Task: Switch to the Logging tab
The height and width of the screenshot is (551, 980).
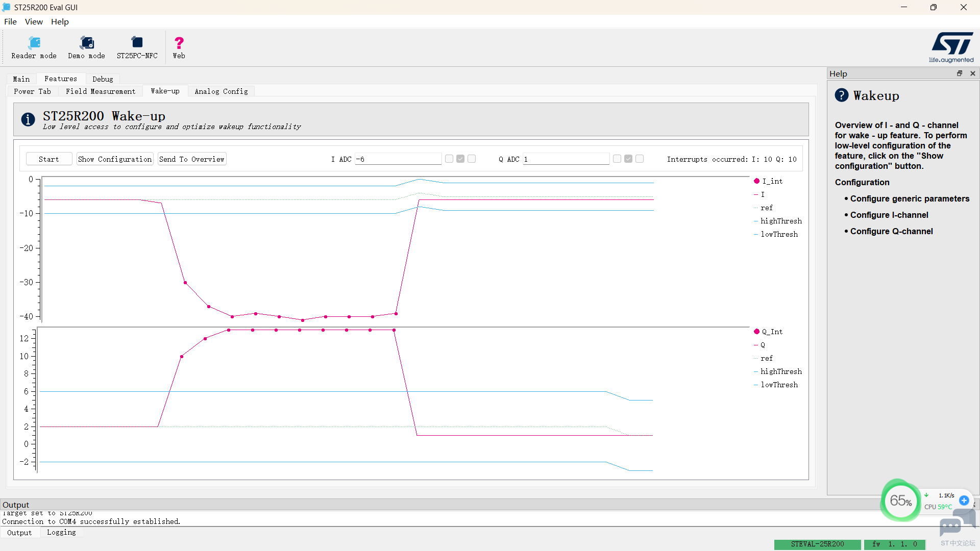Action: click(x=61, y=533)
